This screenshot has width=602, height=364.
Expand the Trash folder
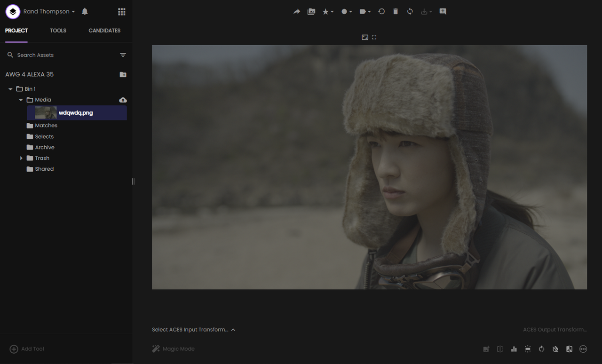pyautogui.click(x=21, y=158)
